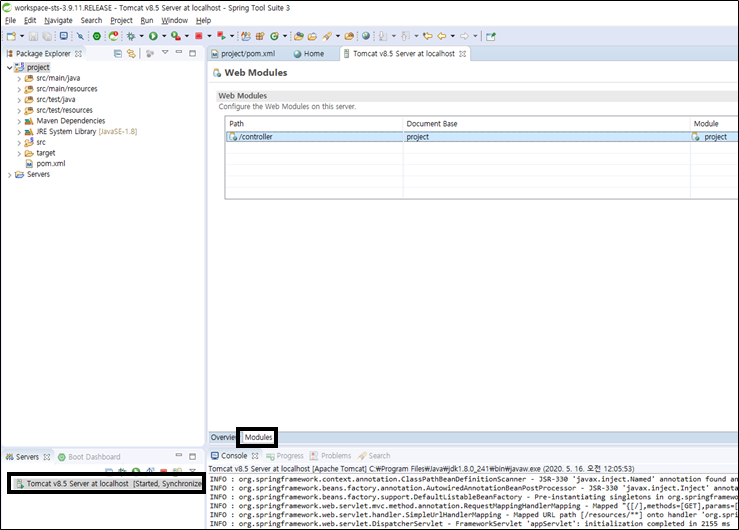Open the New wizard dropdown arrow
The image size is (739, 530).
[22, 36]
